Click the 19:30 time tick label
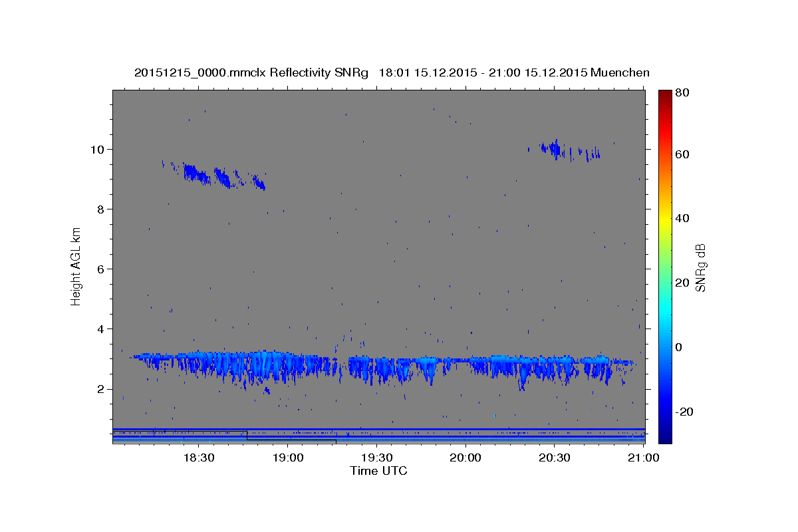 pos(376,458)
